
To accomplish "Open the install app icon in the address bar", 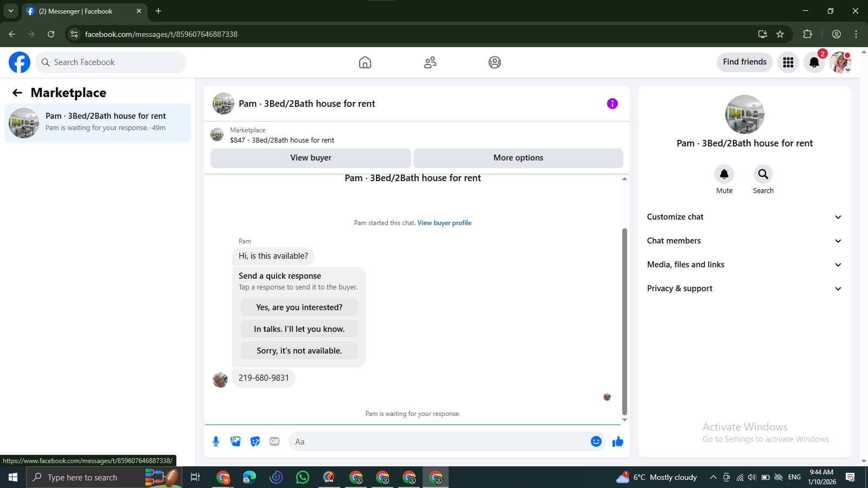I will (763, 34).
